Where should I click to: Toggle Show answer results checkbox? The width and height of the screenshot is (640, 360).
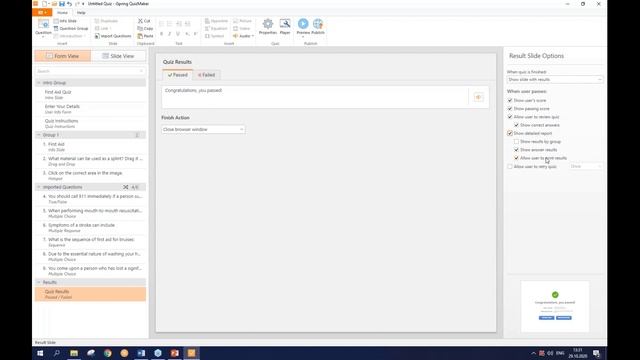point(516,150)
